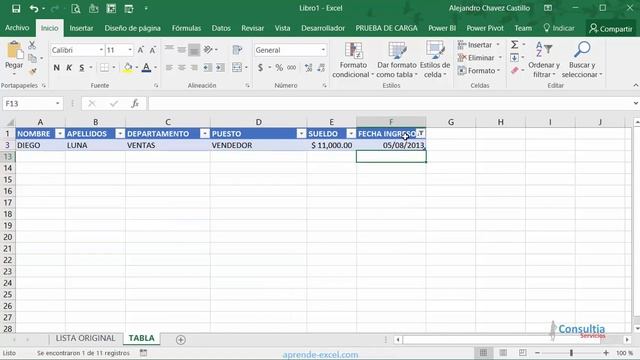The height and width of the screenshot is (360, 640).
Task: Switch to Normal view in status bar
Action: [483, 353]
